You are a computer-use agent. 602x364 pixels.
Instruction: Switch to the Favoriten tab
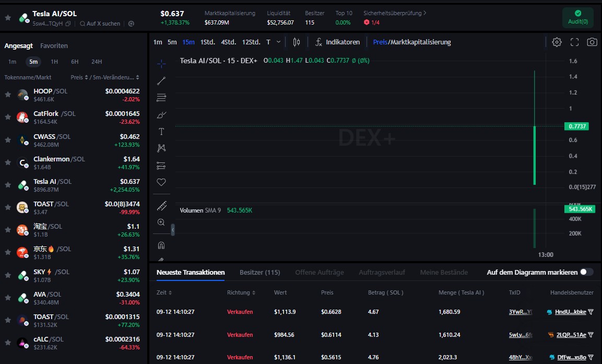(54, 46)
